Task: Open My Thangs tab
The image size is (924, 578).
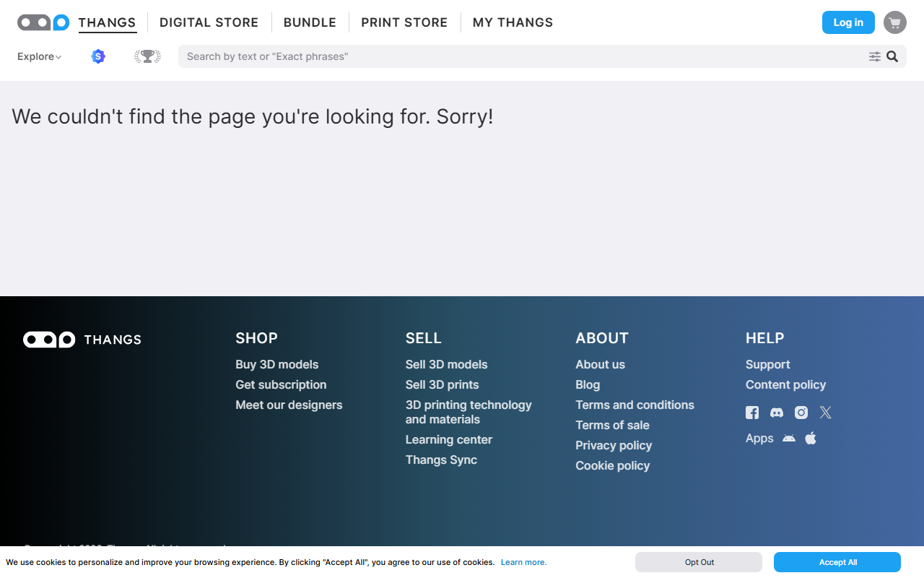Action: (513, 22)
